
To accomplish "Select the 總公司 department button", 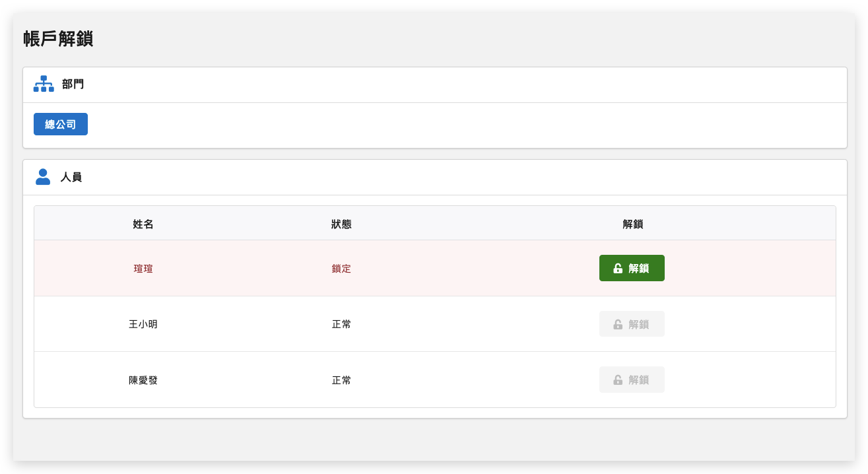I will coord(60,123).
